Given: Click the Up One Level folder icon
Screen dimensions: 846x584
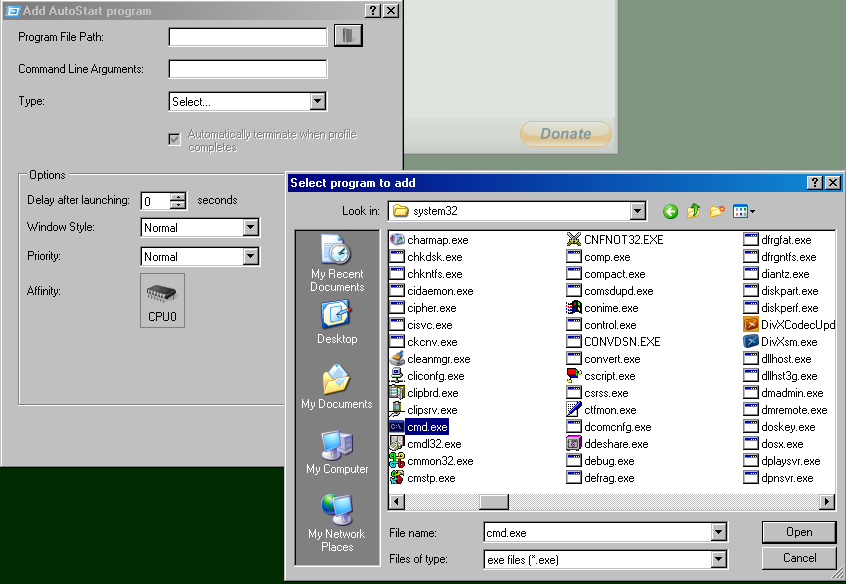Looking at the screenshot, I should (x=694, y=211).
